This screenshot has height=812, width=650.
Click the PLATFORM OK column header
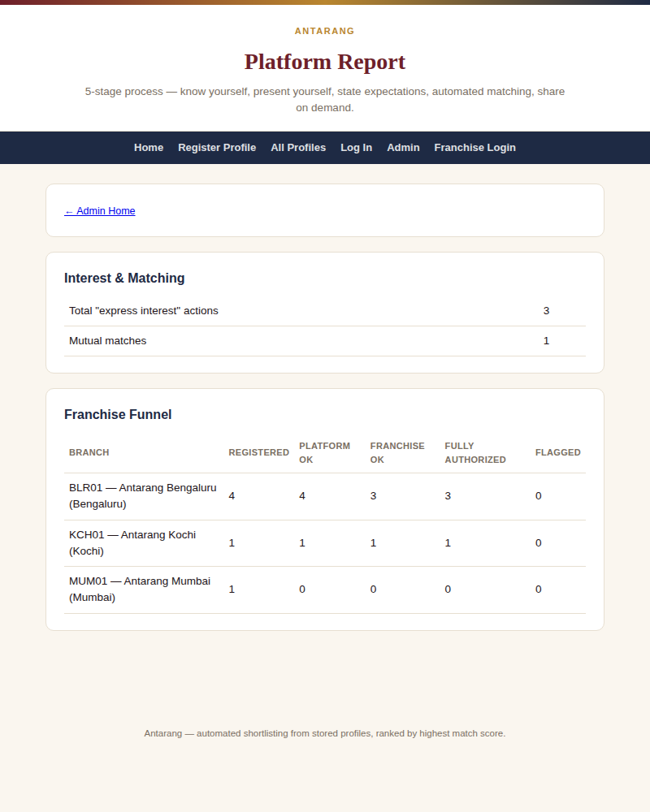coord(324,452)
